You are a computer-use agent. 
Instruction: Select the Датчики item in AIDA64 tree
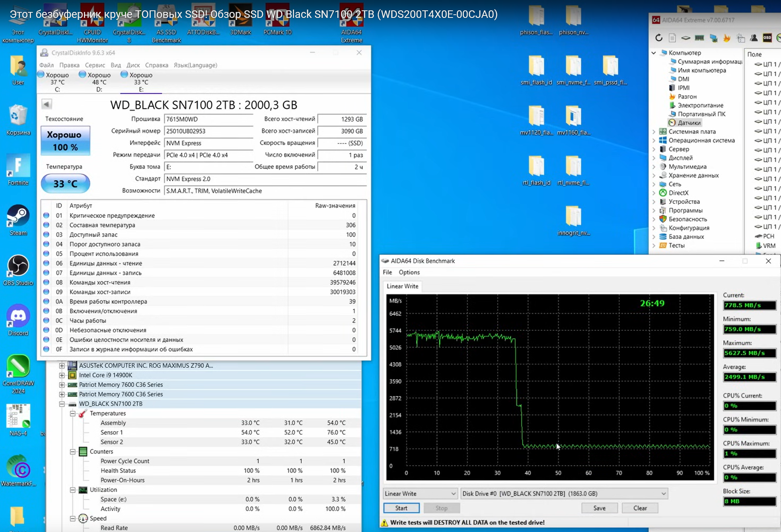[689, 123]
